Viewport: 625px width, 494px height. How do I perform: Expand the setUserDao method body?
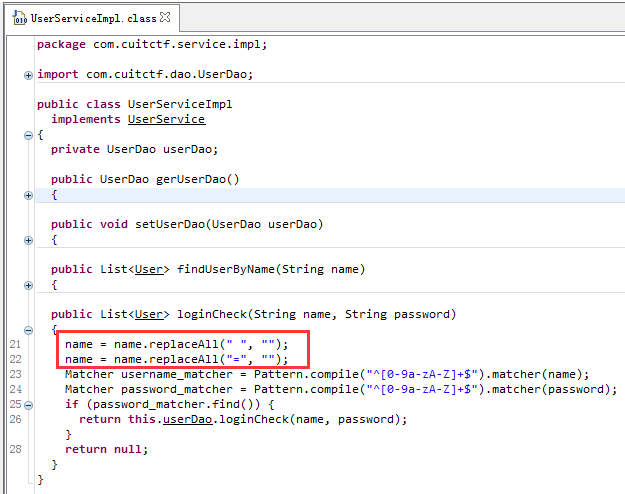28,240
